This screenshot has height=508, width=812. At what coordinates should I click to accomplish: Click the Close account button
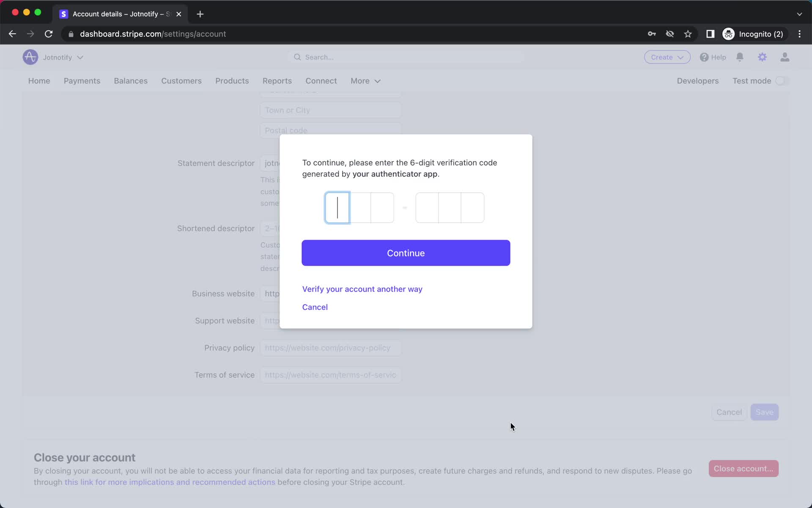[x=743, y=468]
